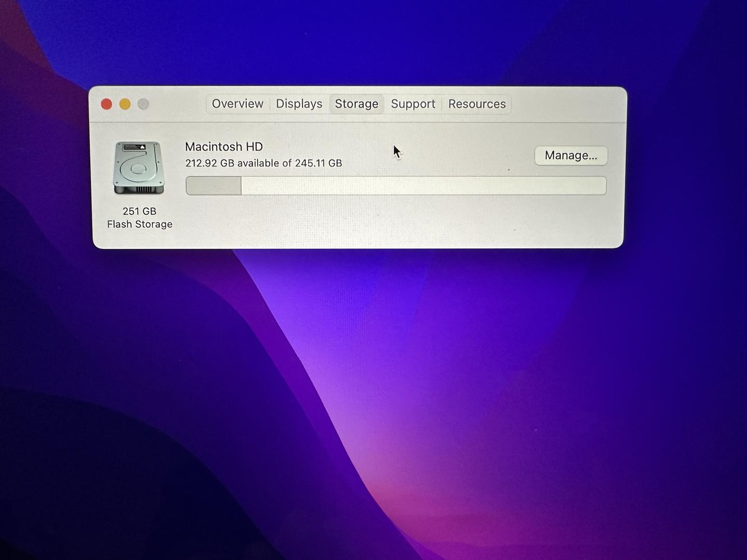
Task: Close the window with the red button
Action: tap(106, 104)
